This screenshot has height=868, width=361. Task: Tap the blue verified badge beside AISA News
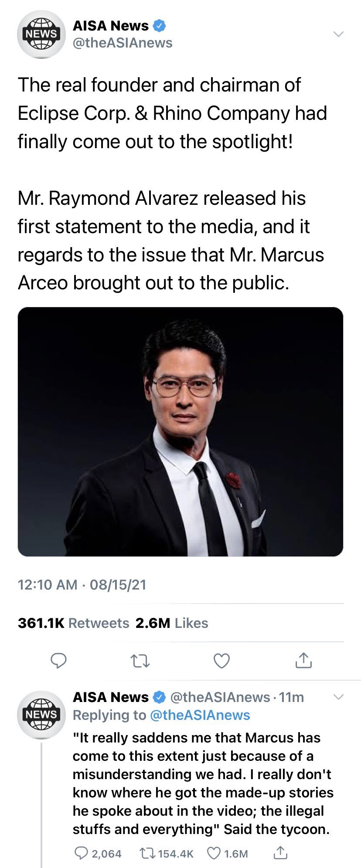point(159,26)
